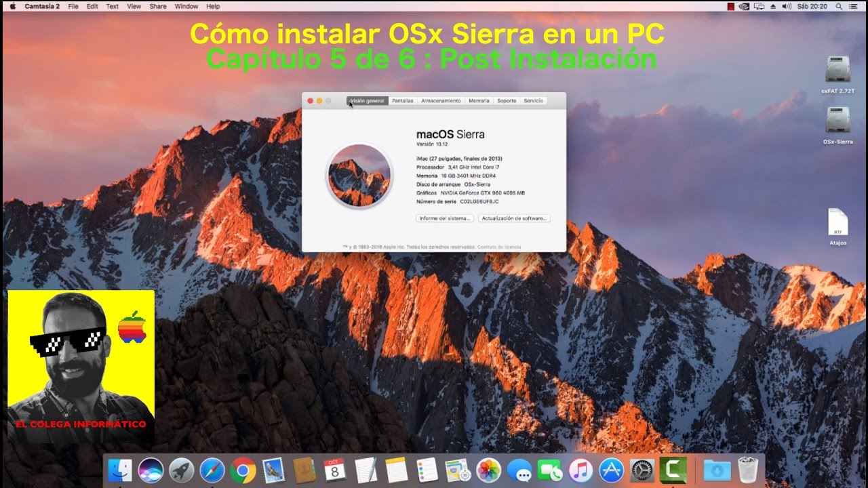Open the Window menu

186,6
